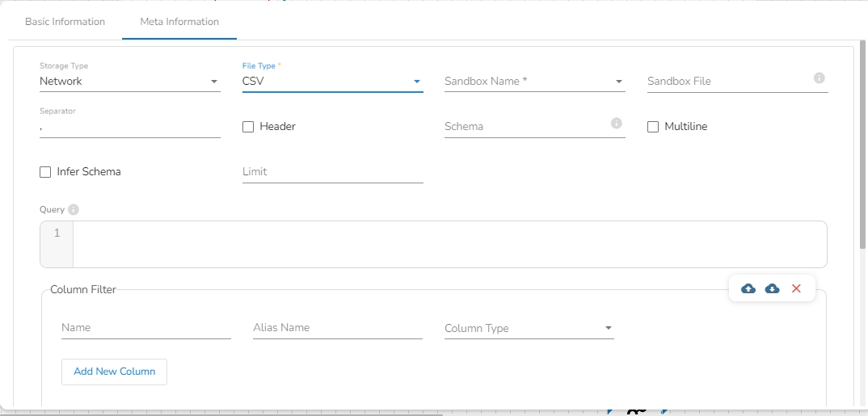The image size is (868, 416).
Task: Click the column Name input field
Action: [145, 328]
